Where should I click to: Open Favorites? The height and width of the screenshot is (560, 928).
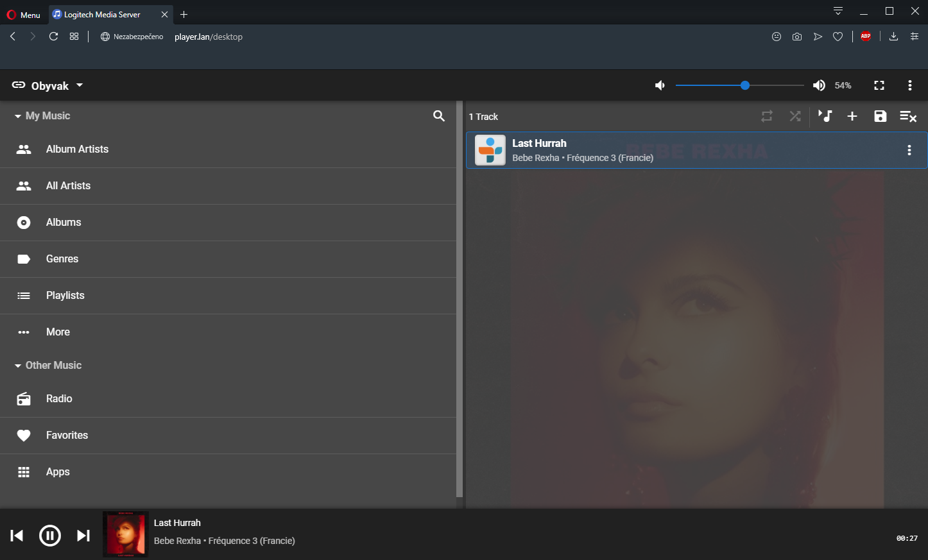[x=228, y=436]
